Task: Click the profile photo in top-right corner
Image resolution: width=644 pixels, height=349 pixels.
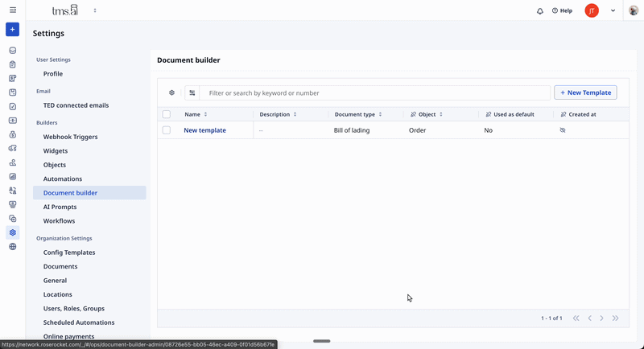Action: 634,10
